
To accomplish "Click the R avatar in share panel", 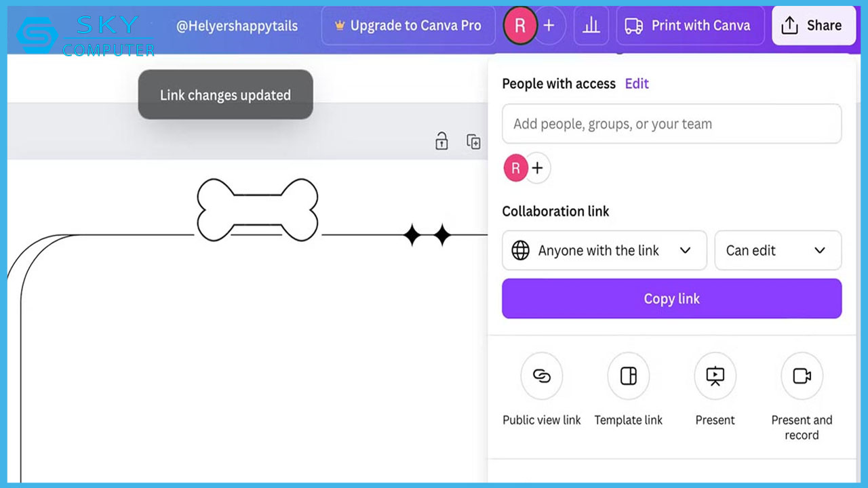I will [x=515, y=168].
